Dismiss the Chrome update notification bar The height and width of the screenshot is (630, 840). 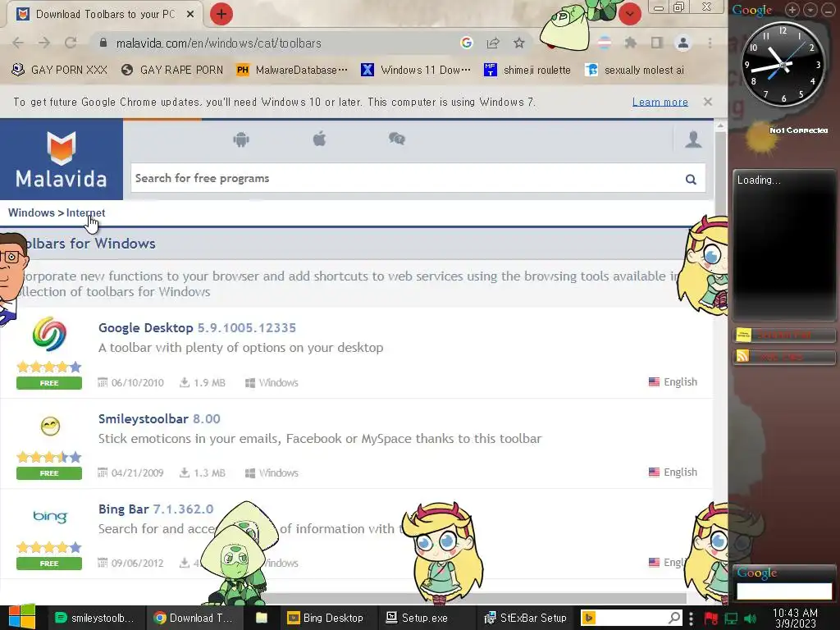708,101
